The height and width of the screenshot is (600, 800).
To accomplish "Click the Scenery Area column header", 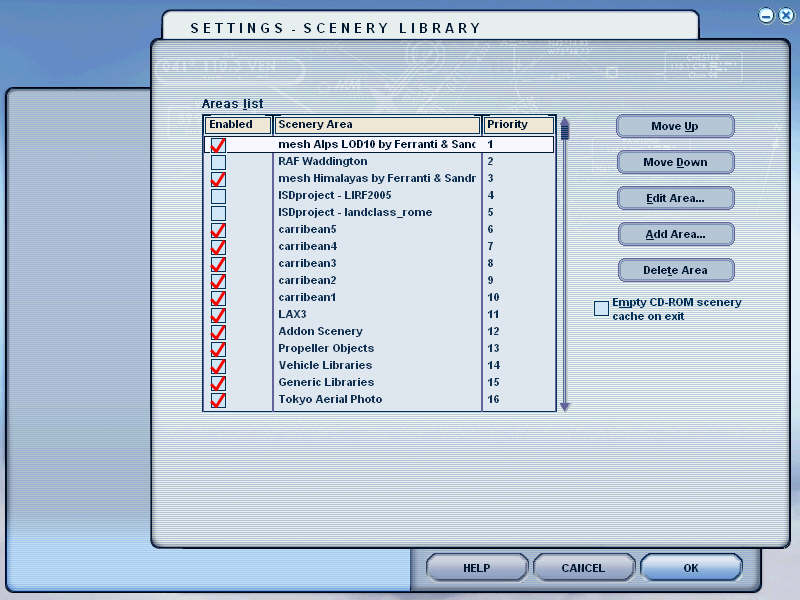I will [377, 125].
